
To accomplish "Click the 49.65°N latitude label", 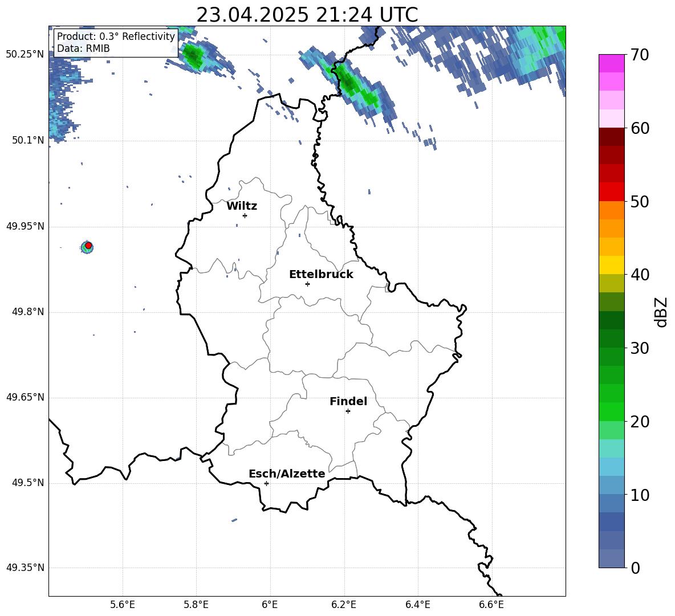I will click(x=25, y=397).
